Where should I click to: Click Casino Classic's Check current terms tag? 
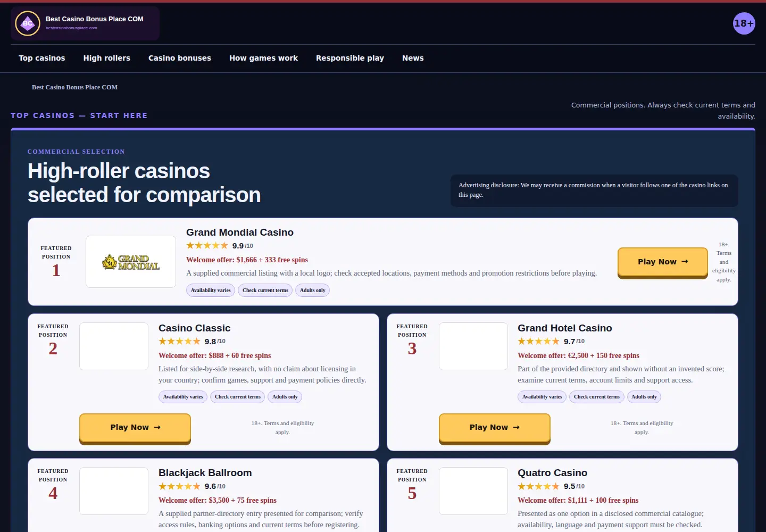(238, 397)
